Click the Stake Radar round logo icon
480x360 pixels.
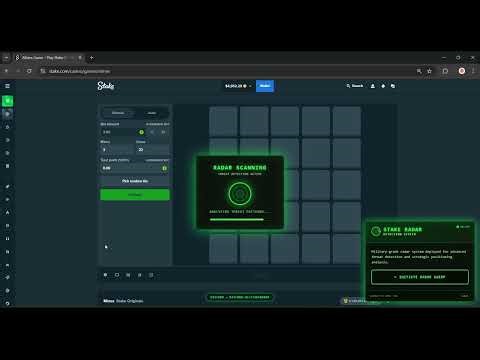coord(376,231)
